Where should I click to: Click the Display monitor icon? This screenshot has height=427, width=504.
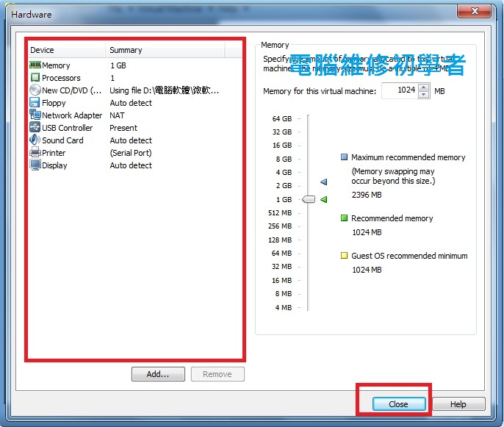(x=35, y=165)
